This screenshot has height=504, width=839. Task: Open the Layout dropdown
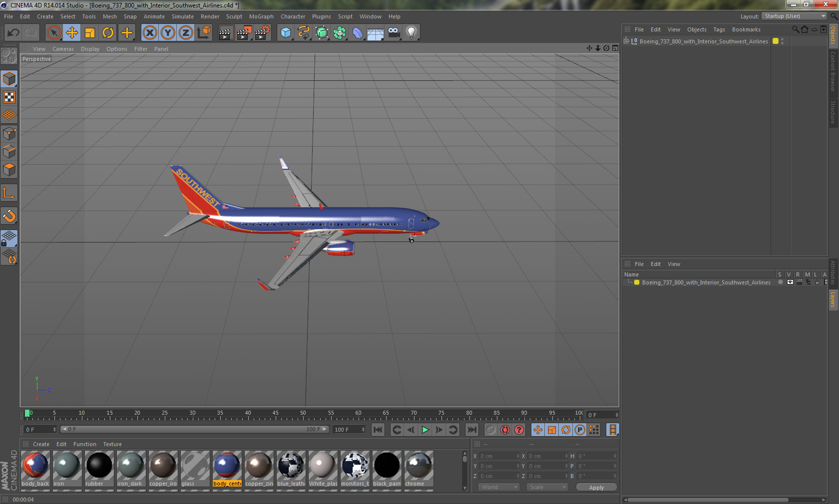tap(795, 16)
